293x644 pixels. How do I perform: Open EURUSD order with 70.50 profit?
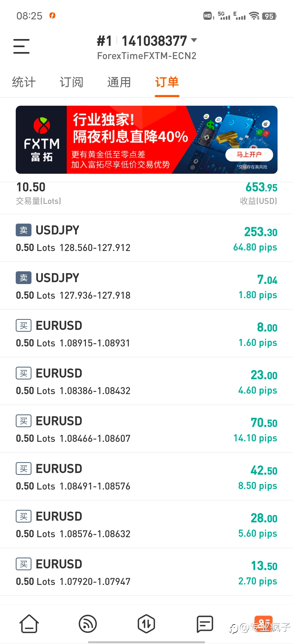point(146,429)
